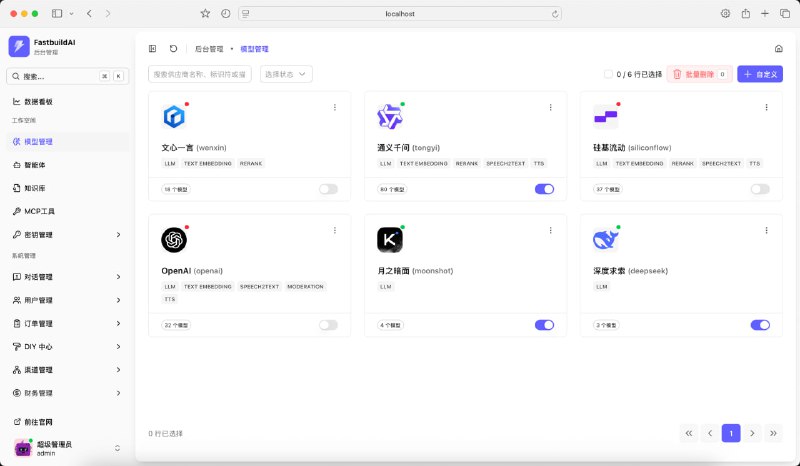Click the 后台管理 breadcrumb
This screenshot has width=800, height=466.
[209, 49]
